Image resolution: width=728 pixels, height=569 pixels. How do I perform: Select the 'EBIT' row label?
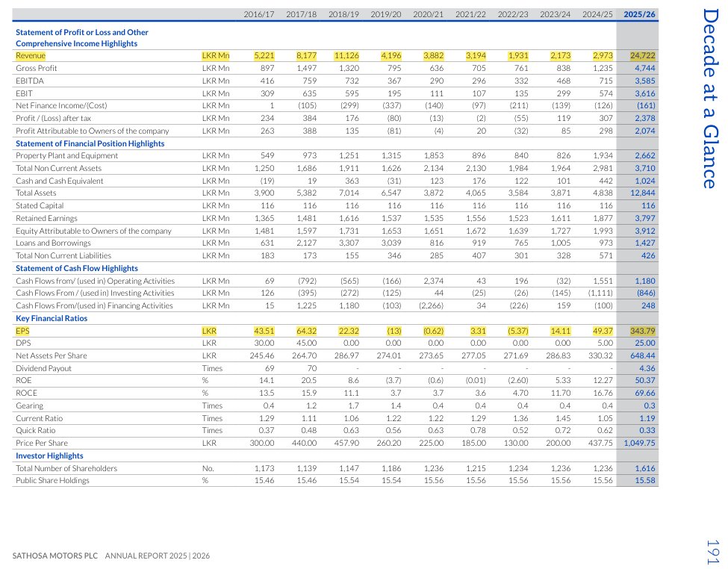click(x=24, y=93)
